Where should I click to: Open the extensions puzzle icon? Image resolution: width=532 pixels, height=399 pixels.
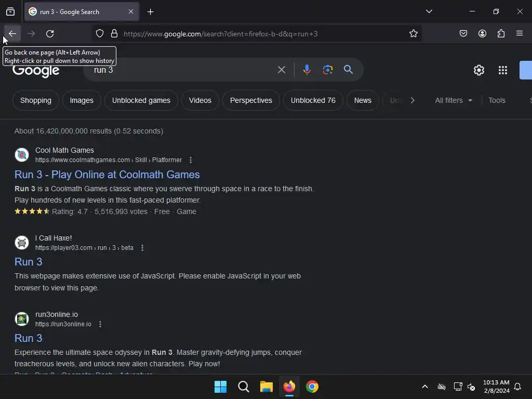[x=501, y=34]
